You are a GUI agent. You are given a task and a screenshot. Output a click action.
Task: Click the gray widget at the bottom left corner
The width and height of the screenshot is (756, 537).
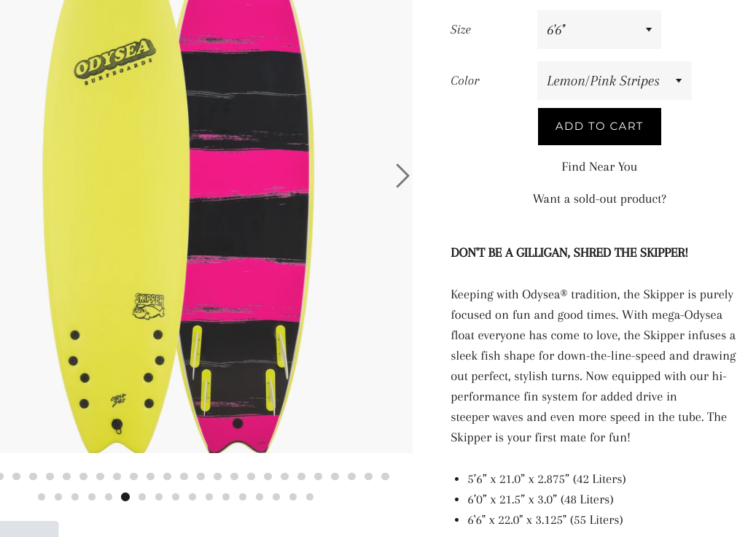[29, 529]
